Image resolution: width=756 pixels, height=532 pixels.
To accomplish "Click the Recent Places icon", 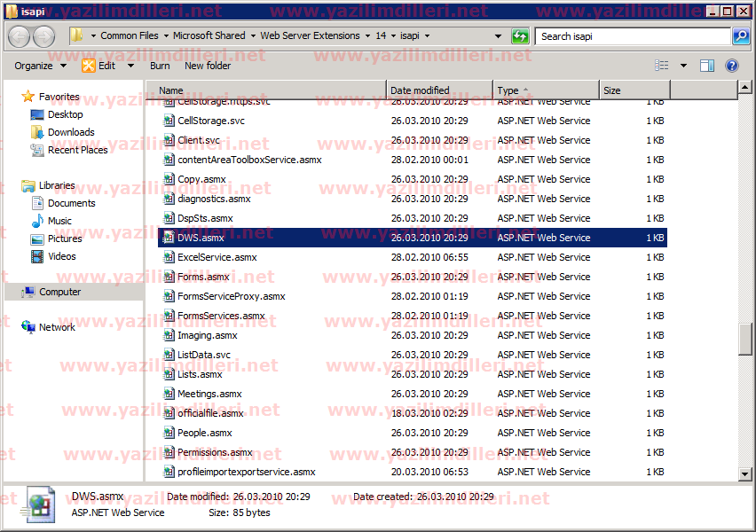I will pos(37,150).
